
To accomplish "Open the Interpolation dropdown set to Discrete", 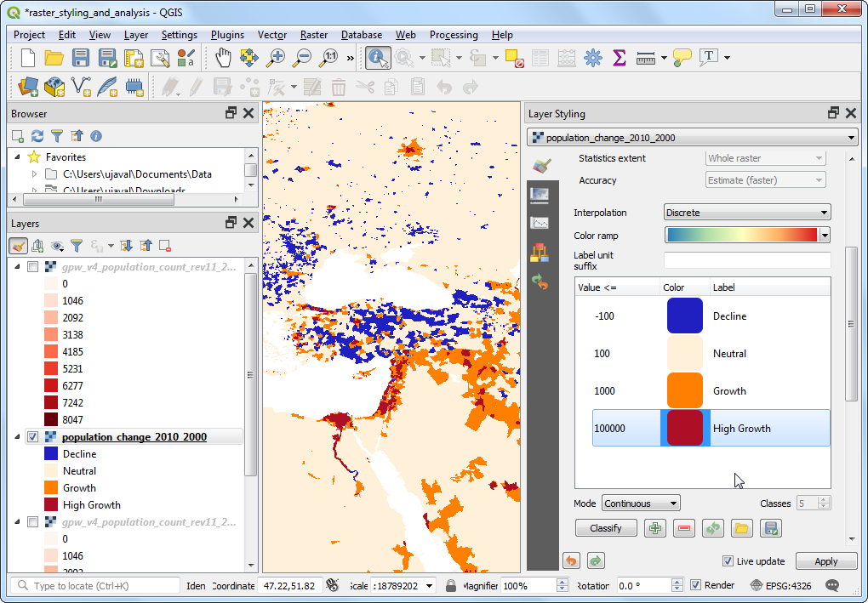I will click(x=746, y=213).
